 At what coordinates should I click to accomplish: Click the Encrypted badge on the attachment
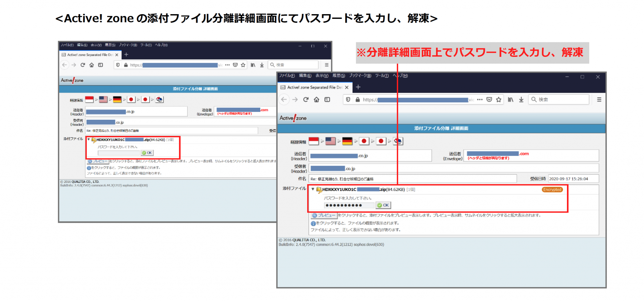[552, 189]
